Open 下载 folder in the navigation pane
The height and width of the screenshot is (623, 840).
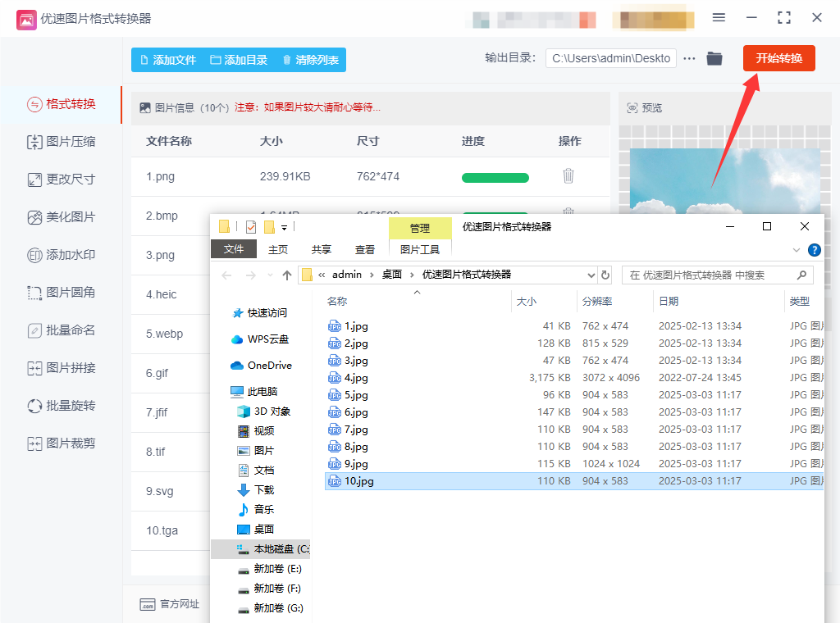[x=256, y=490]
